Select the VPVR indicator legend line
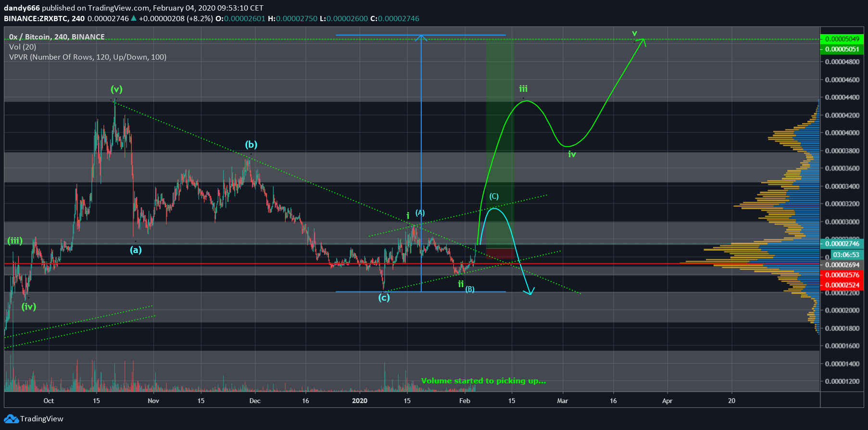 88,57
